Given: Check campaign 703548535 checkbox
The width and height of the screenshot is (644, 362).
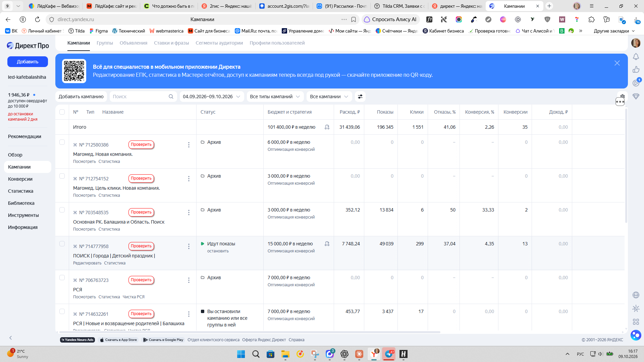Looking at the screenshot, I should (x=62, y=210).
